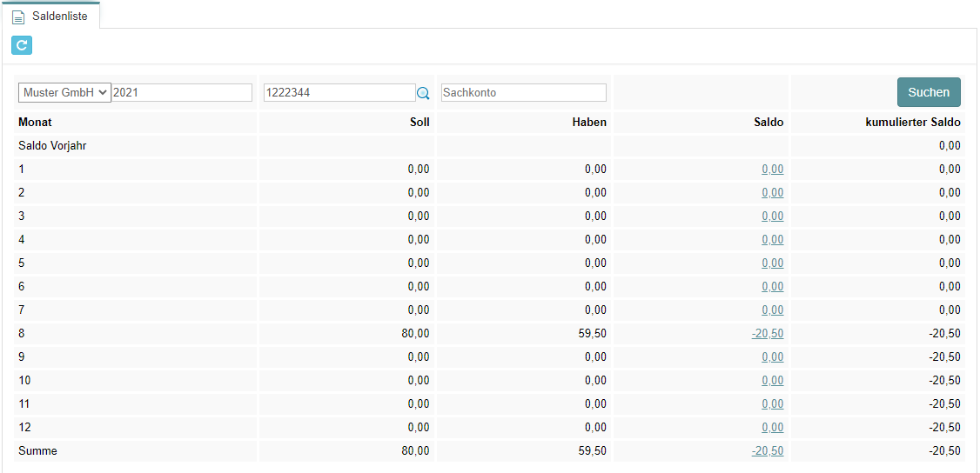Select kumulierter Saldo value in Saldo Vorjahr row
The width and height of the screenshot is (980, 473).
(x=950, y=146)
